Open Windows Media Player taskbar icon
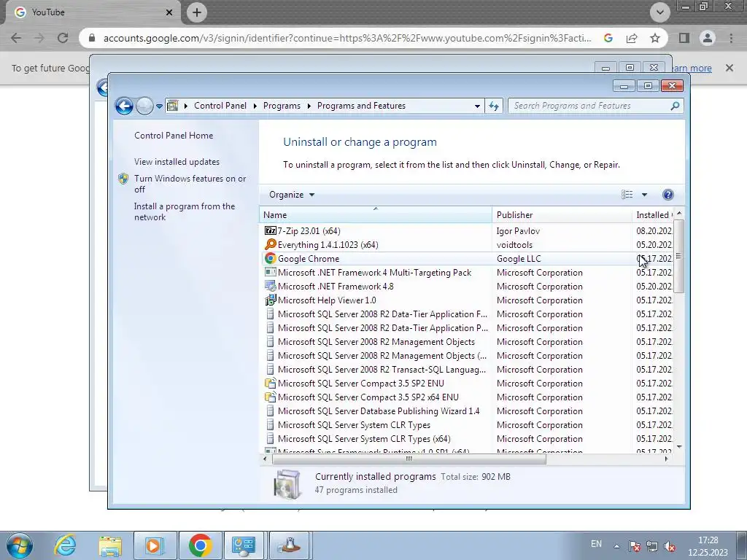The width and height of the screenshot is (747, 560). [155, 545]
